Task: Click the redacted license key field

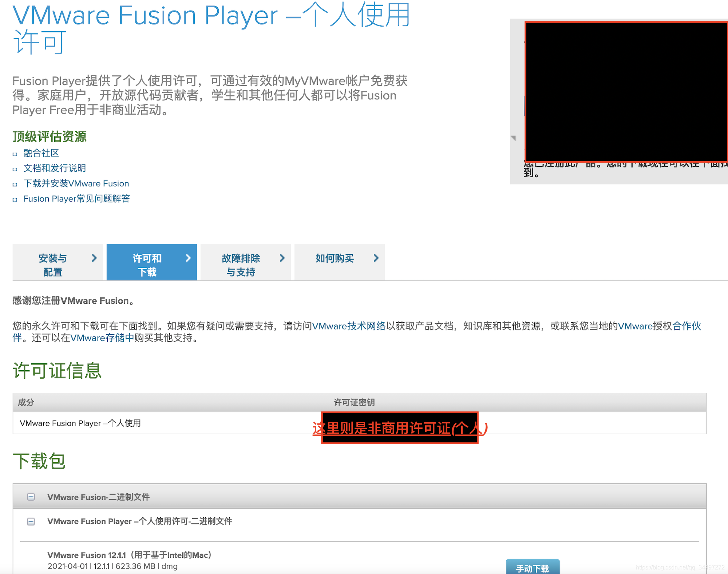Action: pyautogui.click(x=399, y=428)
